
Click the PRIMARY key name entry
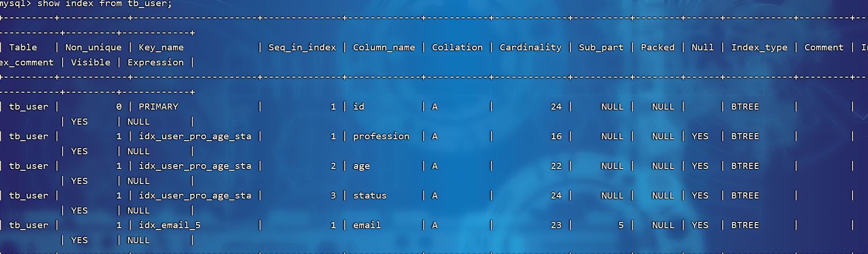[158, 107]
